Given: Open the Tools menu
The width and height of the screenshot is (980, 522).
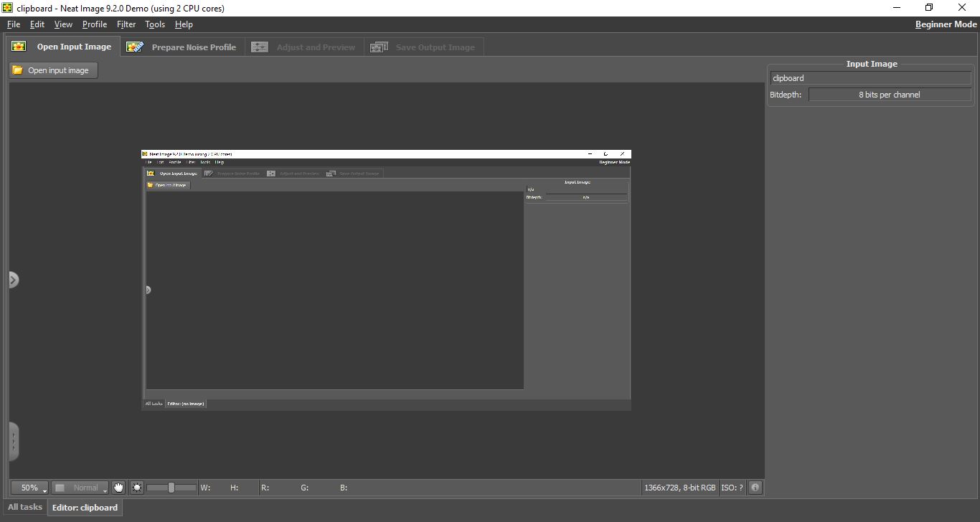Looking at the screenshot, I should tap(155, 24).
